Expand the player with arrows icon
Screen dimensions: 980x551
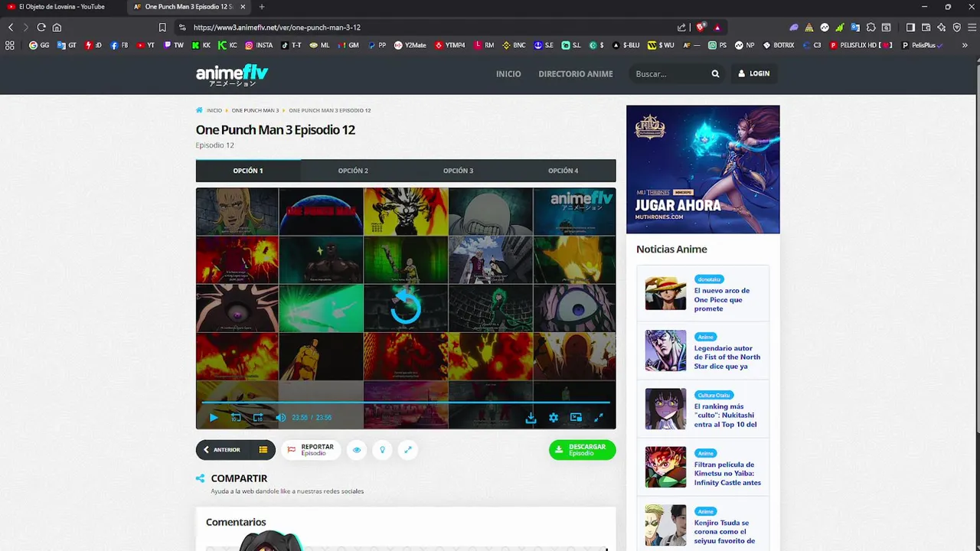408,450
